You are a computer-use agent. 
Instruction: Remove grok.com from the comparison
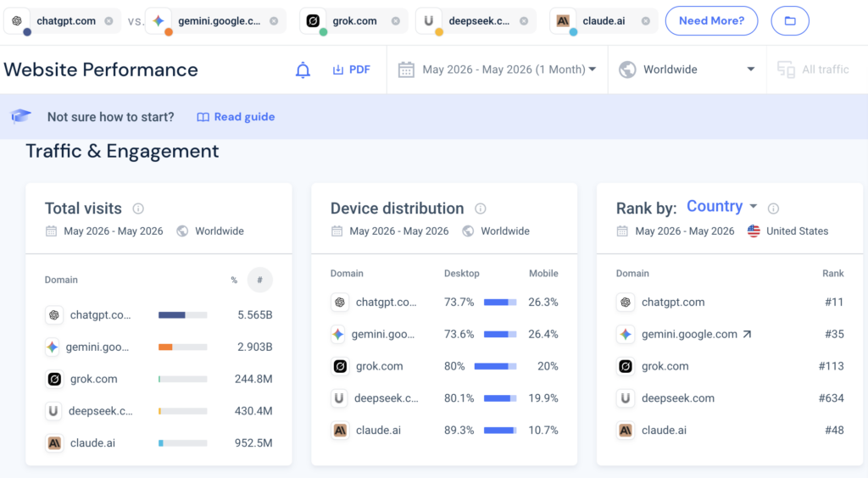point(395,21)
